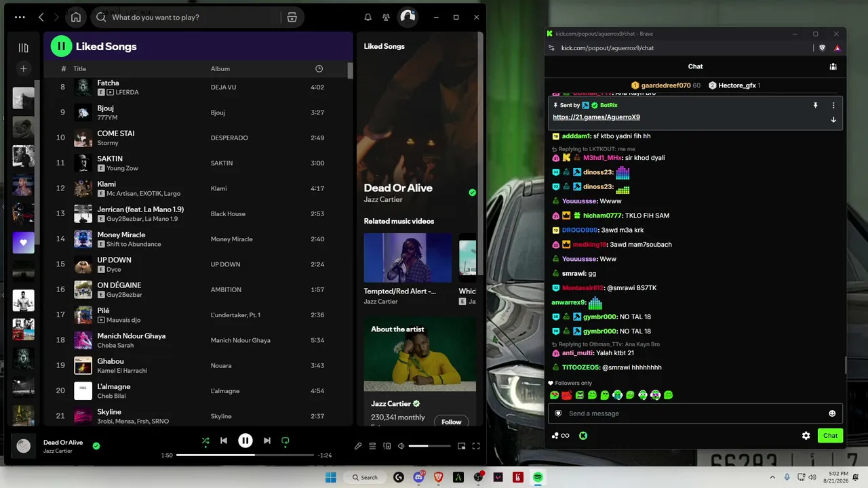Open the Spotify play queue
This screenshot has height=488, width=868.
pyautogui.click(x=372, y=446)
